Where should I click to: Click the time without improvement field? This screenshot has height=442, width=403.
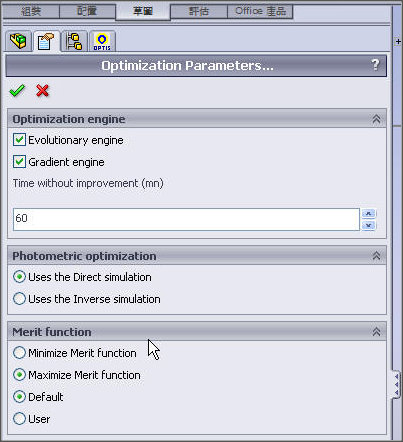[x=186, y=219]
